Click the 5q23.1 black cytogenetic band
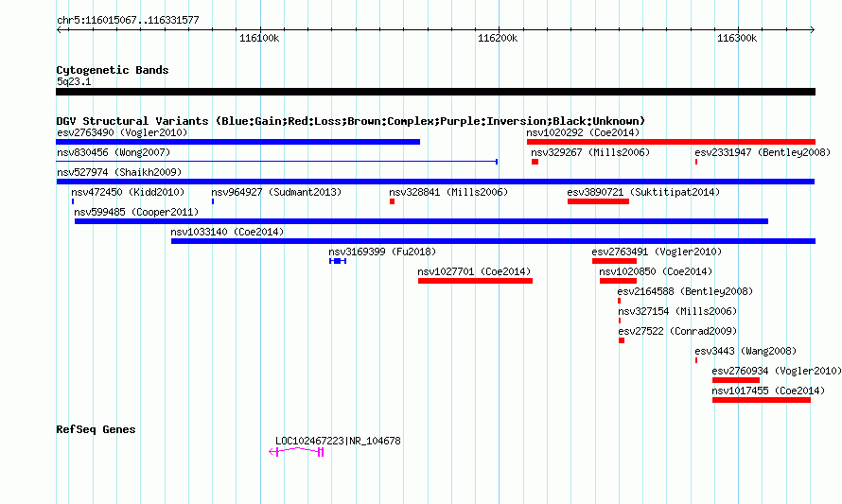This screenshot has width=842, height=504. coord(435,92)
